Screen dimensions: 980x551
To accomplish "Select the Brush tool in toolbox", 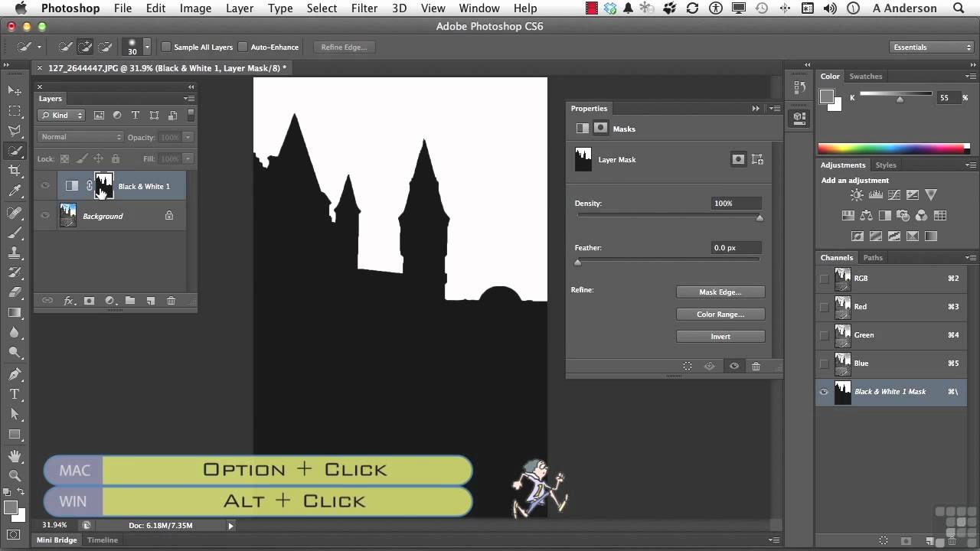I will pyautogui.click(x=15, y=232).
